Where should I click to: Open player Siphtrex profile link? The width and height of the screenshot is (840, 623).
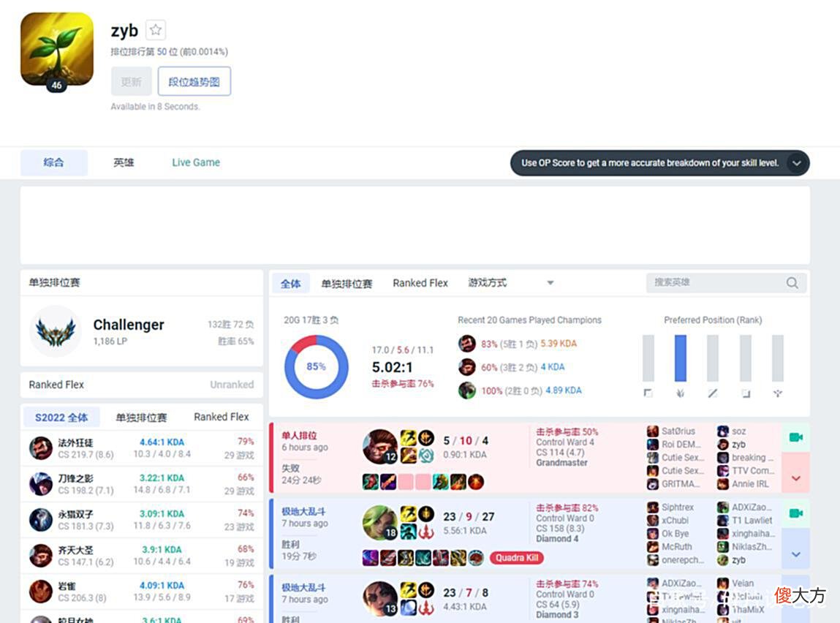[678, 507]
